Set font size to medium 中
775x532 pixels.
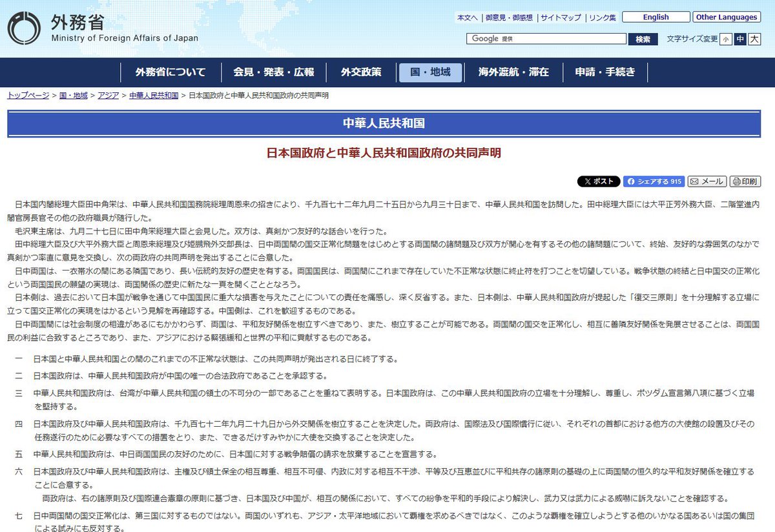[x=740, y=39]
